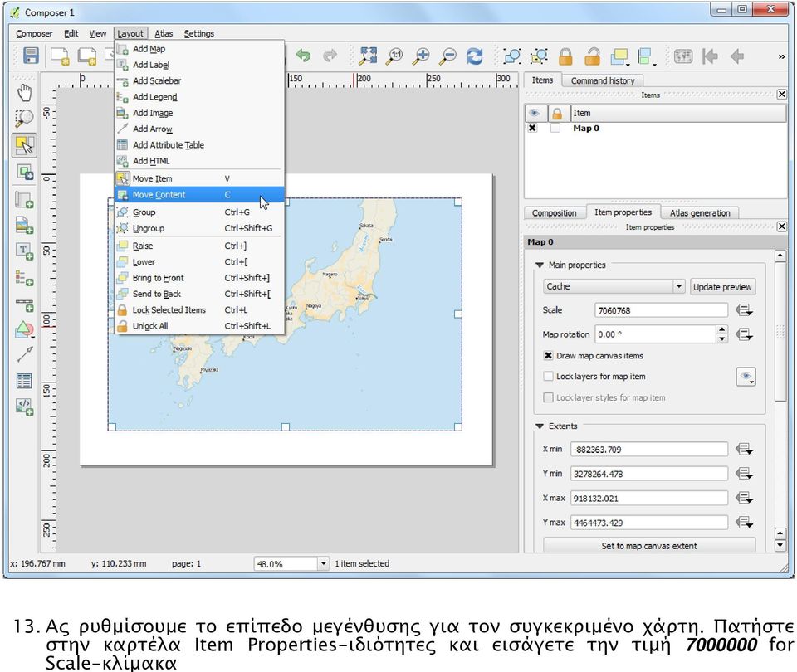Select the Add attribute table tool
The width and height of the screenshot is (797, 672).
(x=24, y=381)
